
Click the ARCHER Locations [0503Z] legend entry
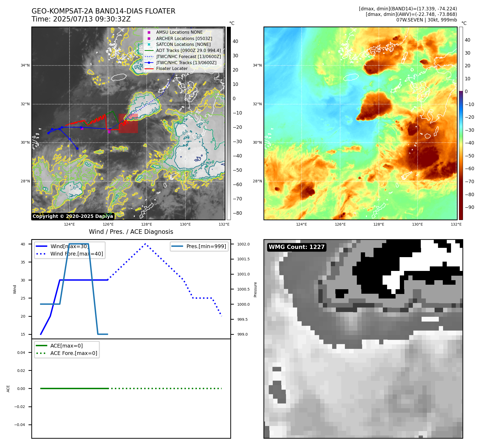pyautogui.click(x=184, y=38)
